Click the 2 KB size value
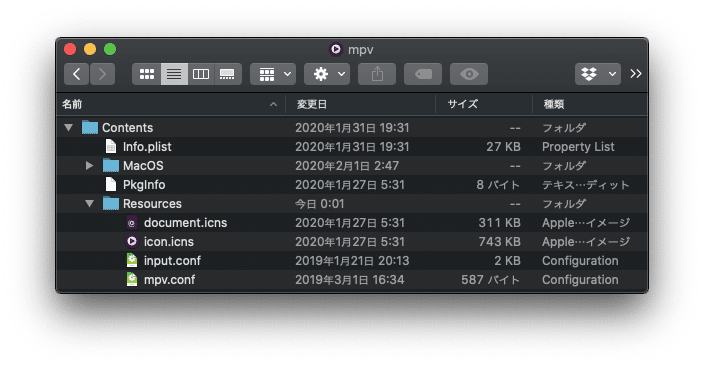 tap(507, 261)
